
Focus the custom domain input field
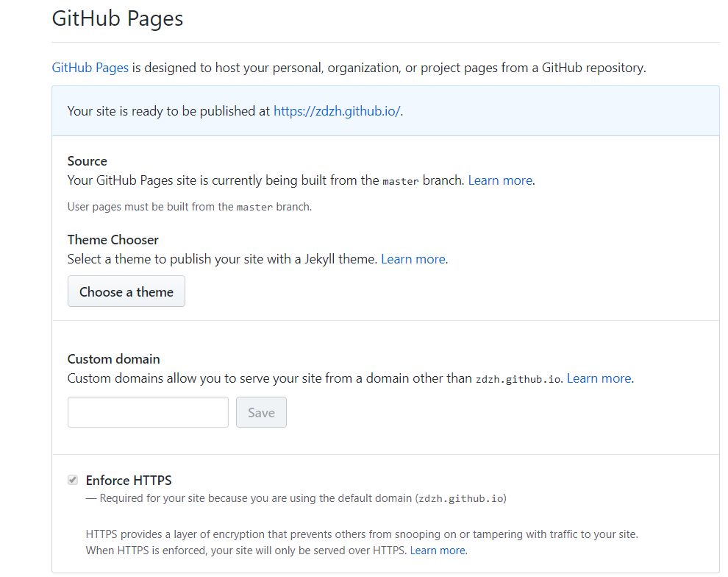coord(148,412)
